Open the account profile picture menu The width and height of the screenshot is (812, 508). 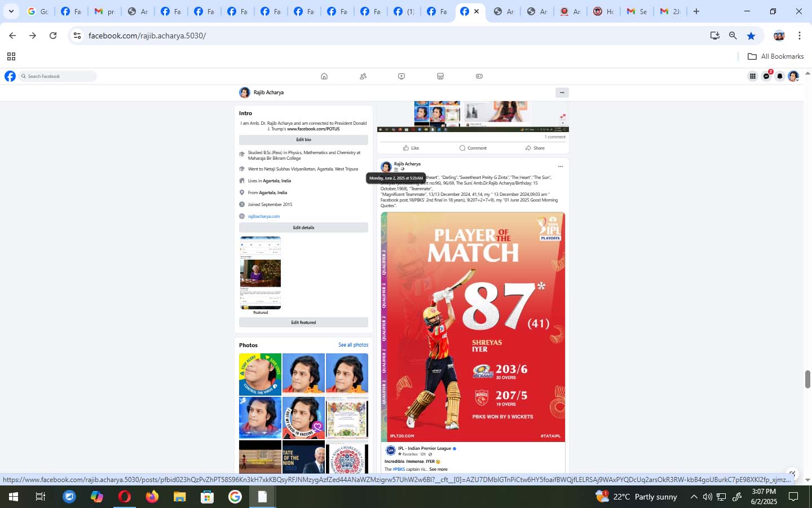pos(793,76)
